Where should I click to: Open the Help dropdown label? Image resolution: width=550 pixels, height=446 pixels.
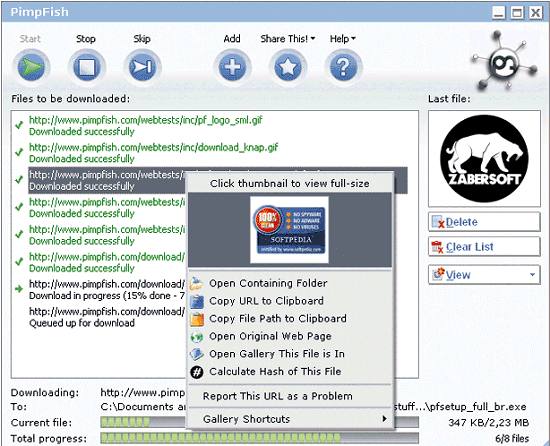click(x=343, y=39)
